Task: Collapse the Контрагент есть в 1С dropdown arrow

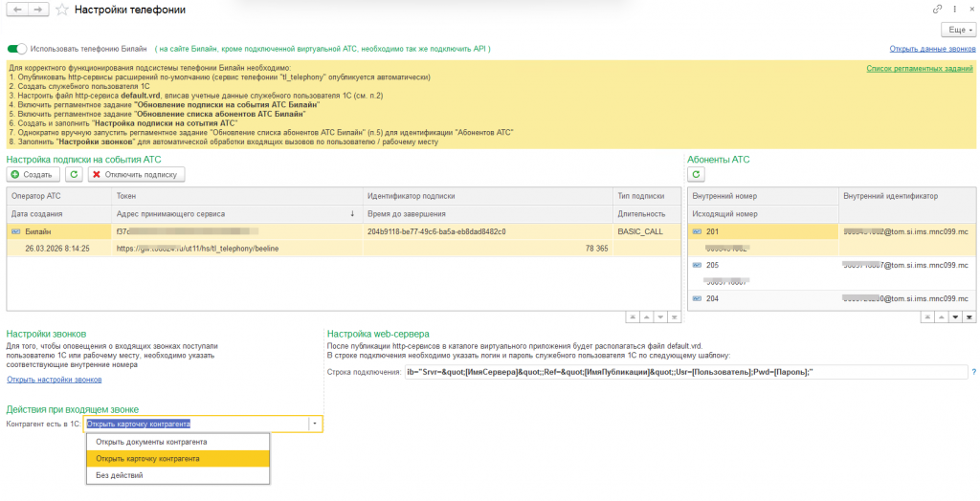Action: tap(315, 424)
